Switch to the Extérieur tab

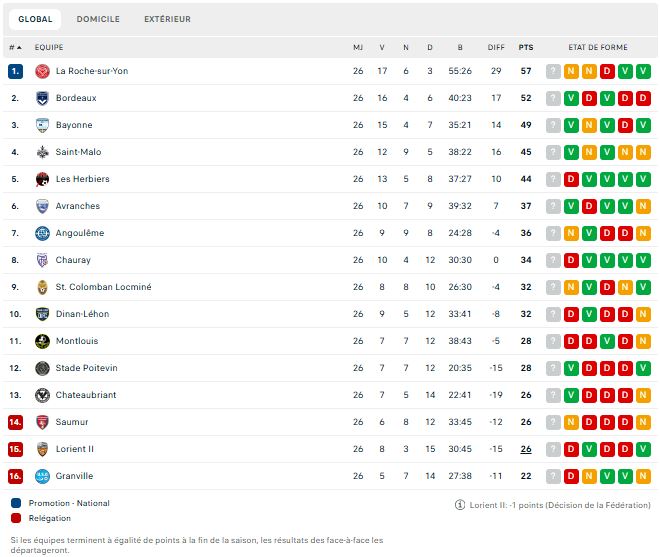coord(167,19)
